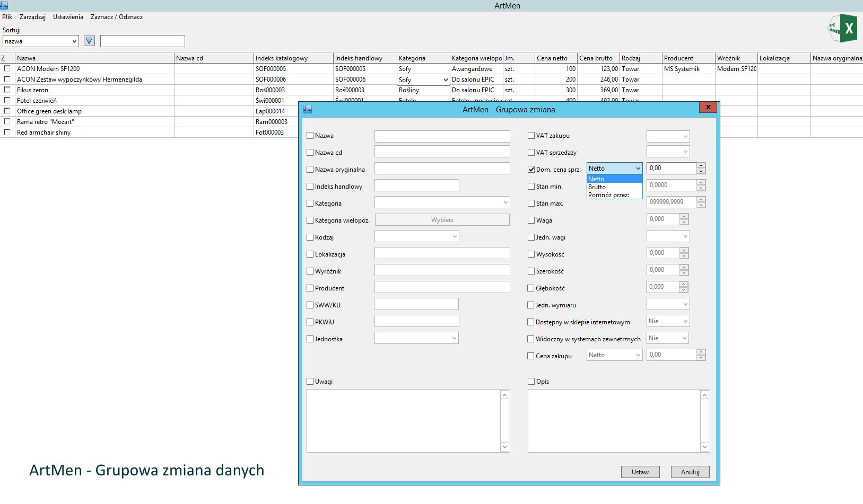Enable the Kategoria checkbox in dialog
The height and width of the screenshot is (504, 863).
310,204
